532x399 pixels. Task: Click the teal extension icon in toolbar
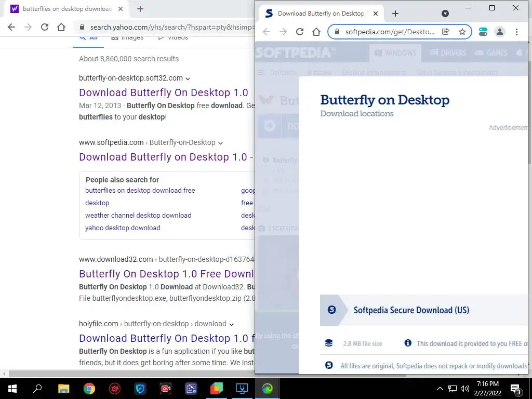point(483,32)
